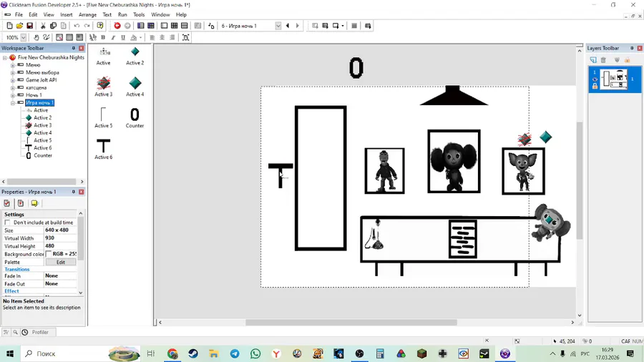Expand the катсцена frame node

(x=12, y=87)
